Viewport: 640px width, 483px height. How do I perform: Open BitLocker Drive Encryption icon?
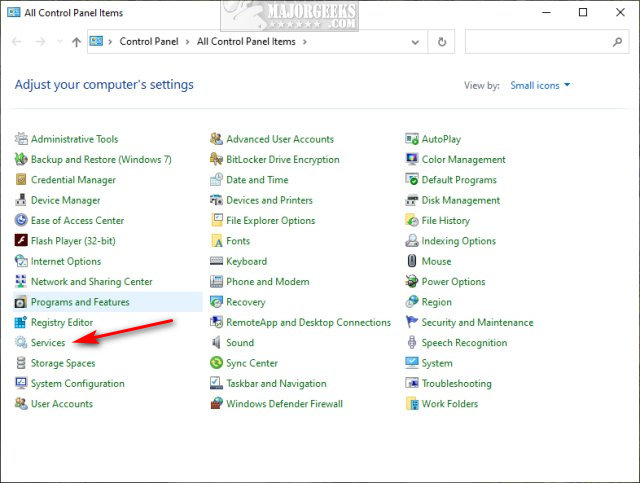[x=216, y=160]
